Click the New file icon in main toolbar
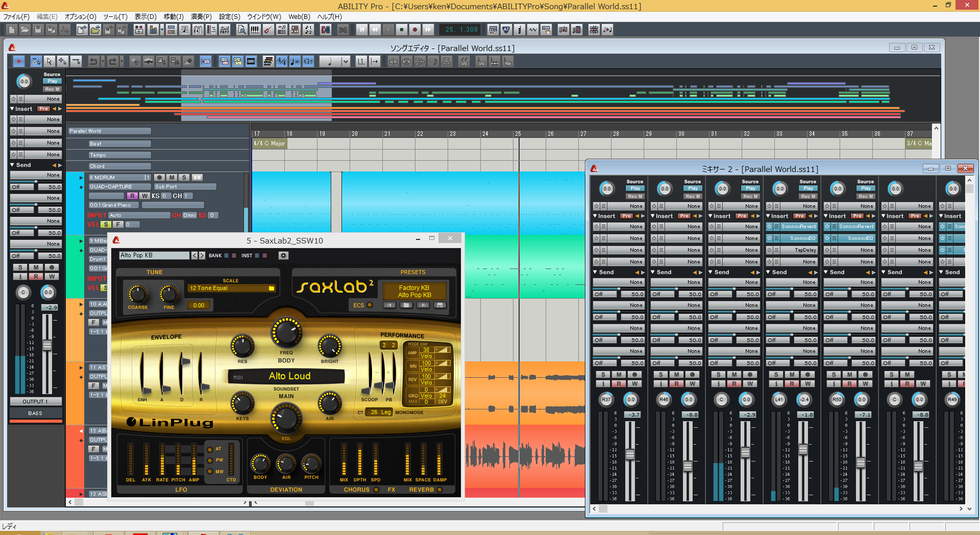Screen dimensions: 980x535 tap(12, 30)
